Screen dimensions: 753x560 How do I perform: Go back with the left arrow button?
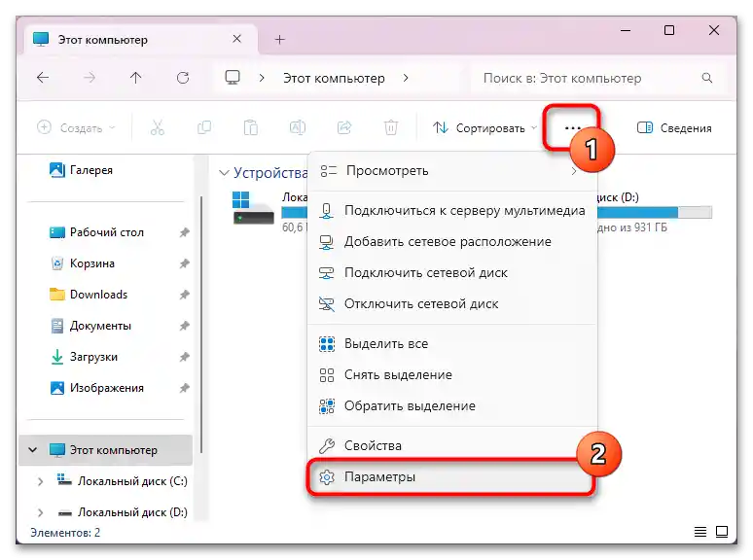43,78
